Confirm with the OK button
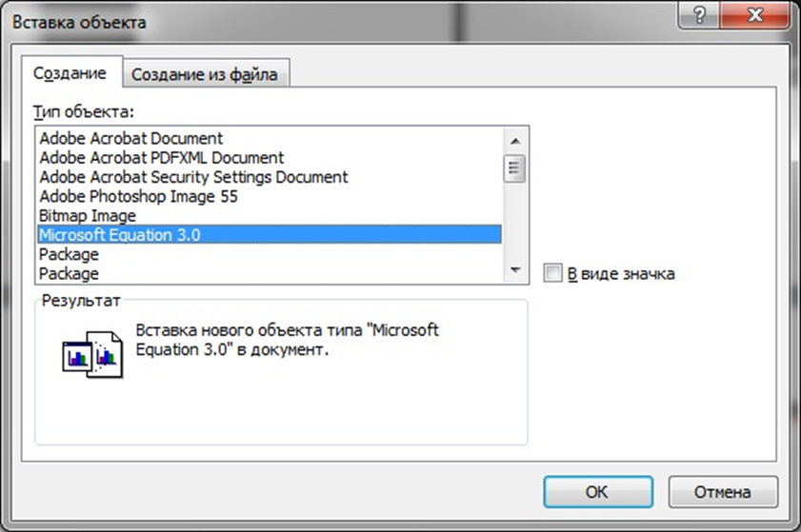The image size is (801, 532). click(598, 492)
